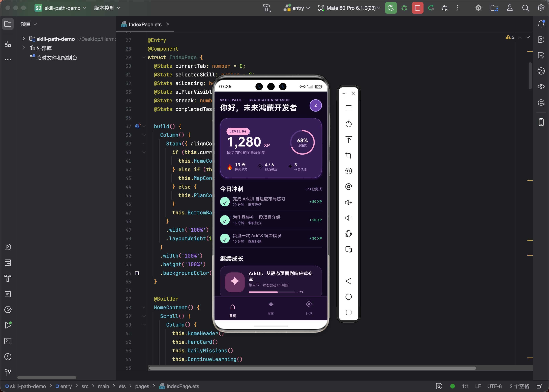Open the 项目 view selector dropdown
Screen dimensions: 549x392
click(29, 24)
